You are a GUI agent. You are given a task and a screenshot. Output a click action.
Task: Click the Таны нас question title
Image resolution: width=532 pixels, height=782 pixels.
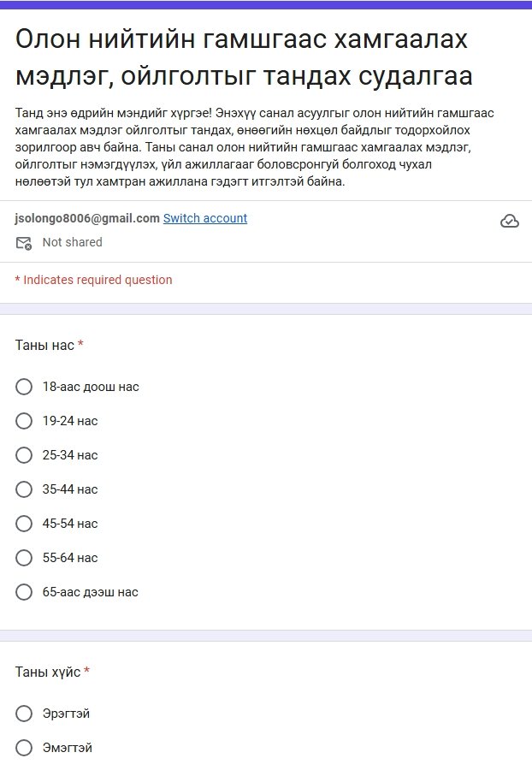tap(44, 345)
